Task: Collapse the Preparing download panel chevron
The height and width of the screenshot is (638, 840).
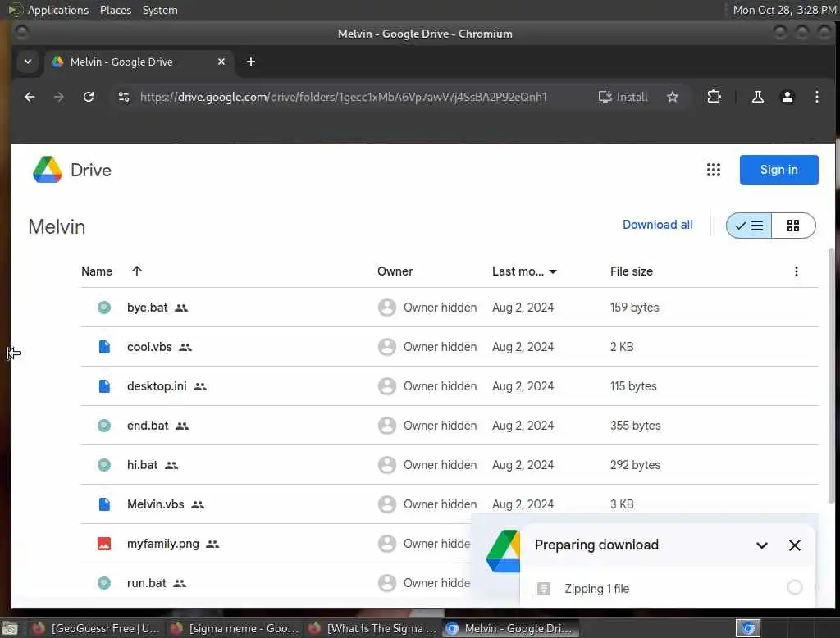Action: (761, 545)
